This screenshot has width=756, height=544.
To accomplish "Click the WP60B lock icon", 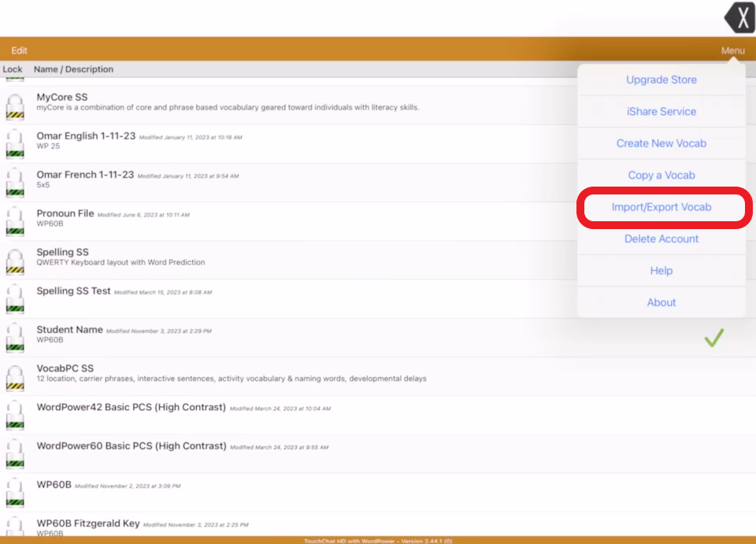I will [x=15, y=493].
